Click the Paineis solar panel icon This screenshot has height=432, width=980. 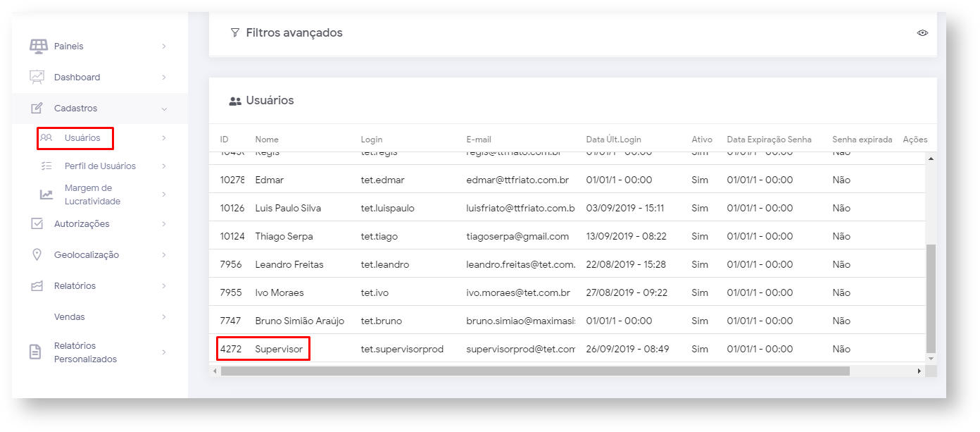point(38,46)
